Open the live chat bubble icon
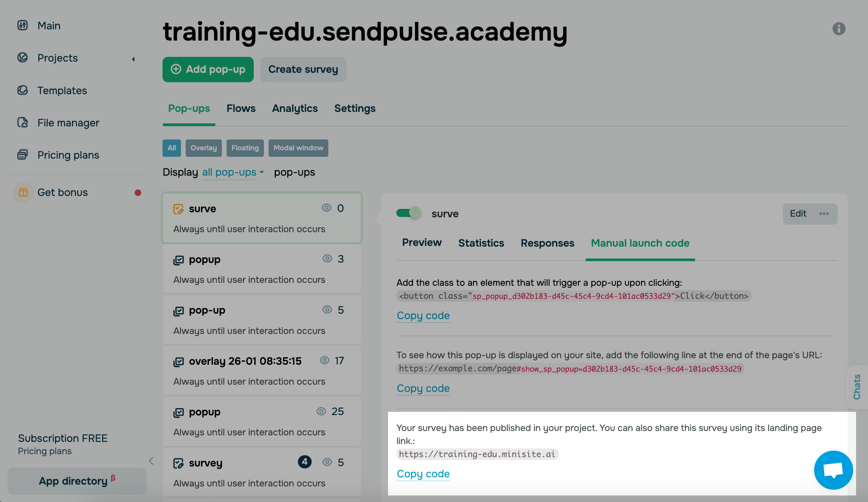 coord(833,470)
